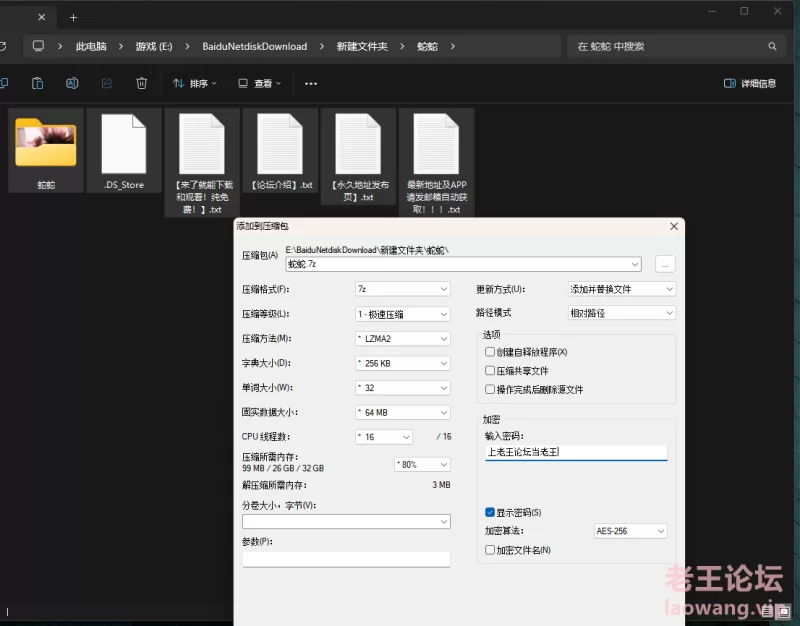Open the 排序 sort menu
This screenshot has height=626, width=800.
pyautogui.click(x=194, y=83)
